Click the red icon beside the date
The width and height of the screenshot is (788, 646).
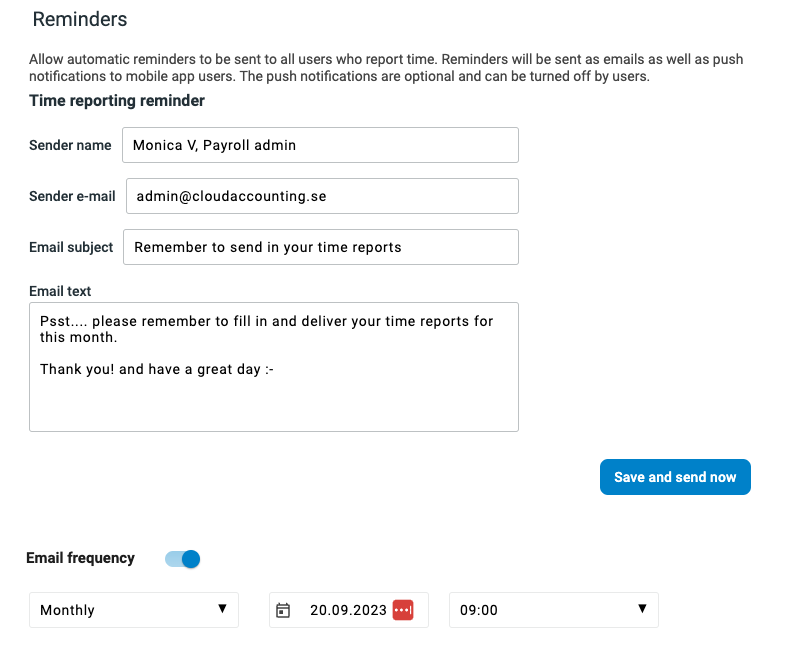tap(403, 610)
